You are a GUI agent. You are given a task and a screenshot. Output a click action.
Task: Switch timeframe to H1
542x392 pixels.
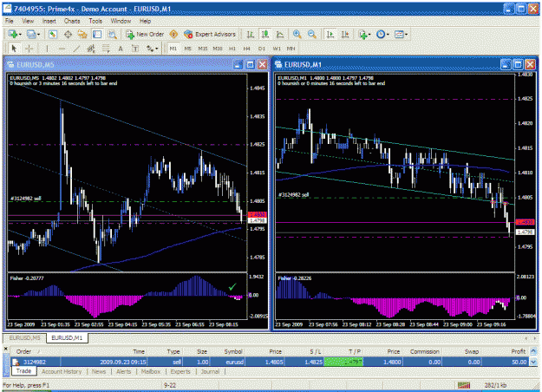232,49
